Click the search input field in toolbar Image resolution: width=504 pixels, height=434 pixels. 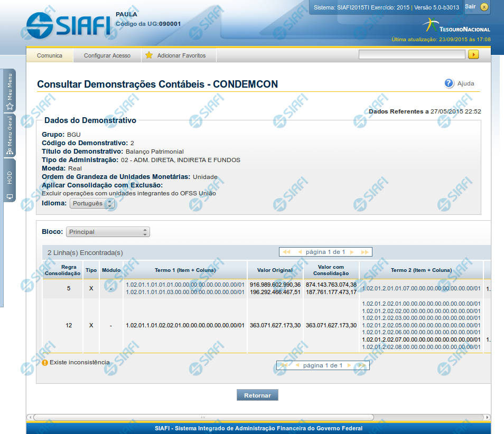(x=412, y=54)
